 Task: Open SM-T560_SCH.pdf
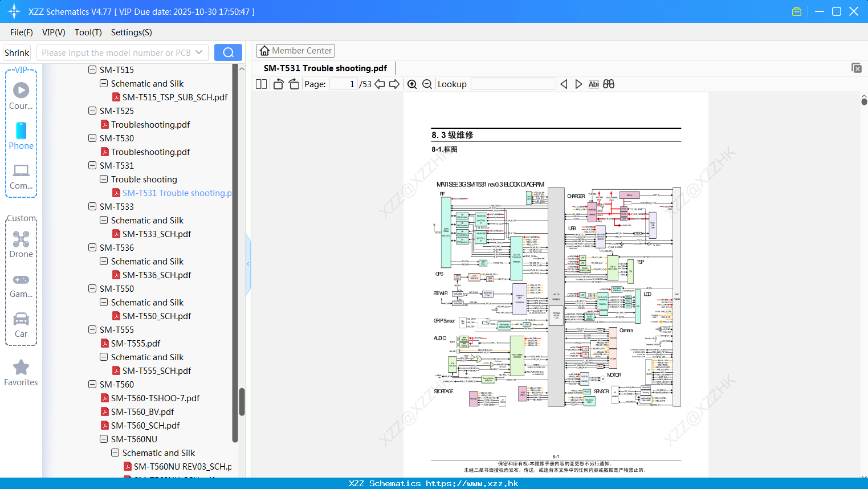pos(140,426)
